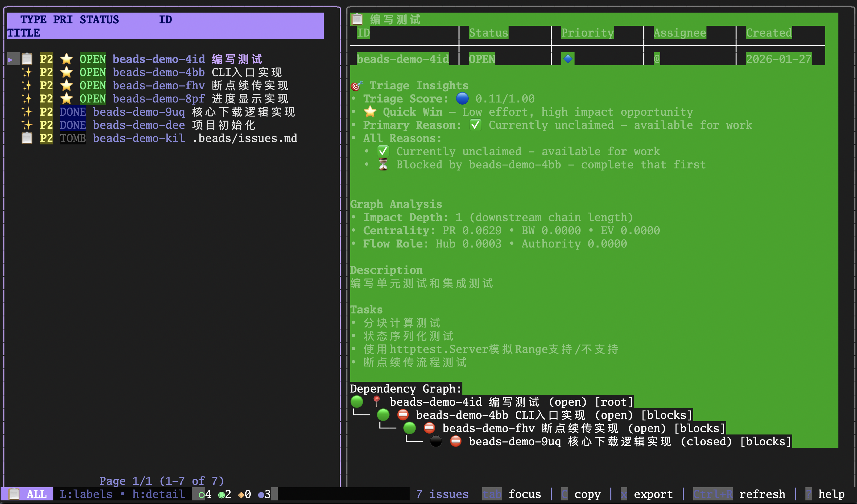857x504 pixels.
Task: Click the red pin icon on root node
Action: point(376,402)
